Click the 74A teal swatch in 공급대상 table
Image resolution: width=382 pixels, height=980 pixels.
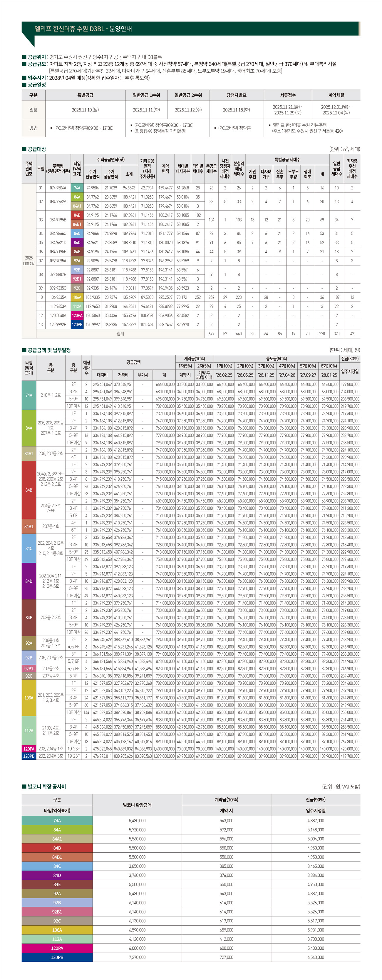77,188
